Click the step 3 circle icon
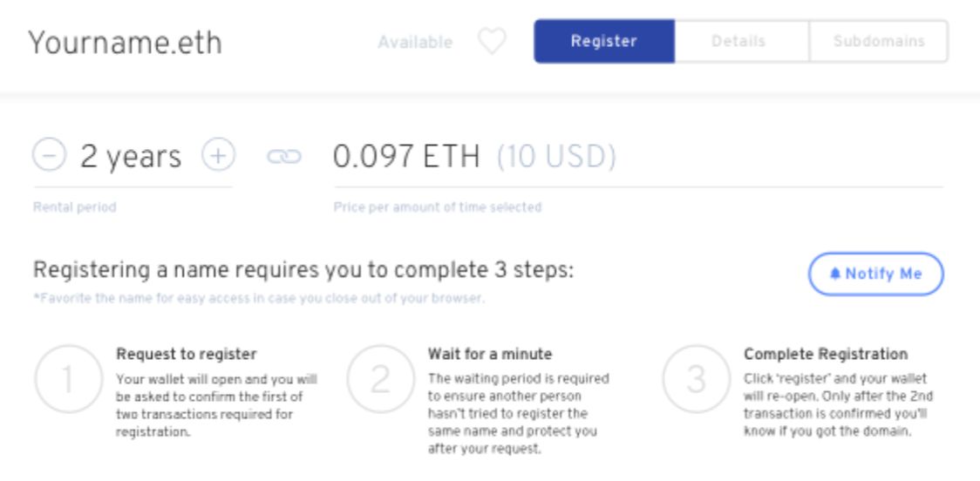The width and height of the screenshot is (980, 481). 697,380
